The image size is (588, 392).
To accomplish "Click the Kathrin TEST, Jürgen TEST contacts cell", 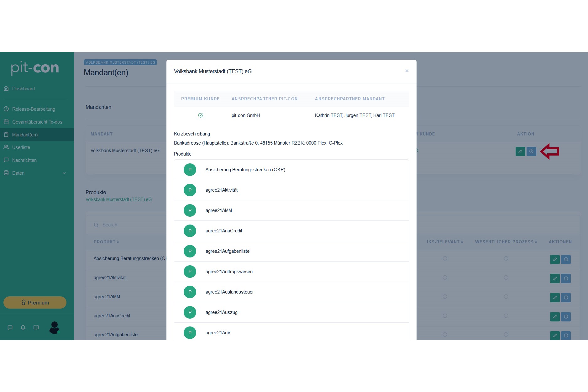I will (354, 115).
